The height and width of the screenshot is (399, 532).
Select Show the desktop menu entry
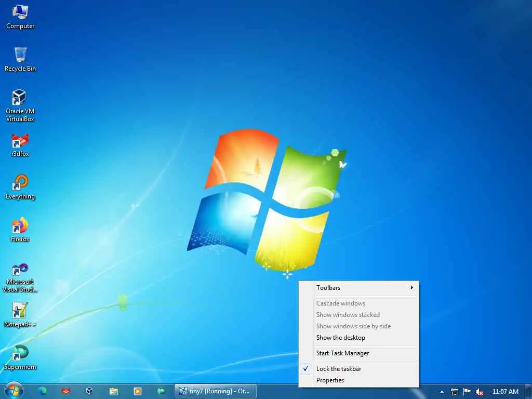coord(358,338)
